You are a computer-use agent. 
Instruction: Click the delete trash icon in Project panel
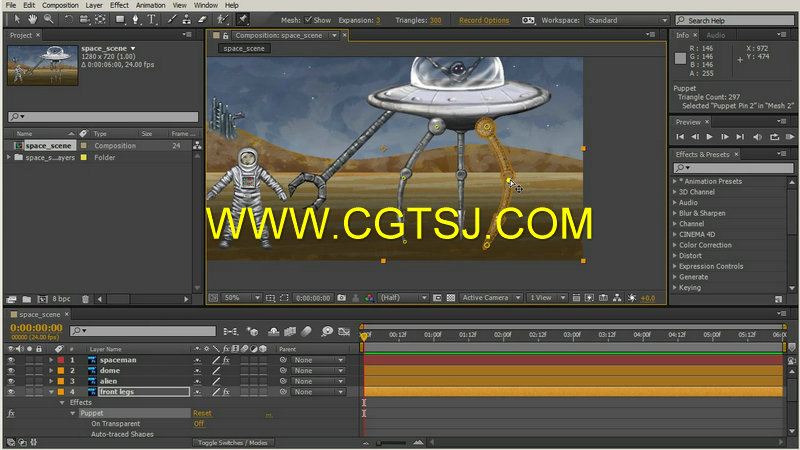[85, 299]
